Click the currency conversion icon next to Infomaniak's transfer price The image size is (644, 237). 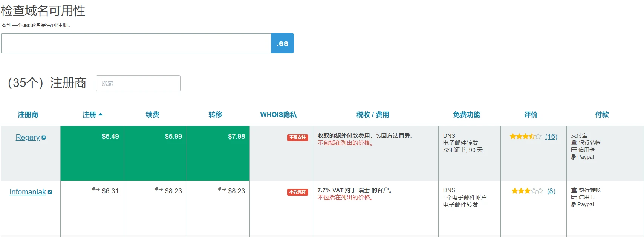click(x=222, y=190)
